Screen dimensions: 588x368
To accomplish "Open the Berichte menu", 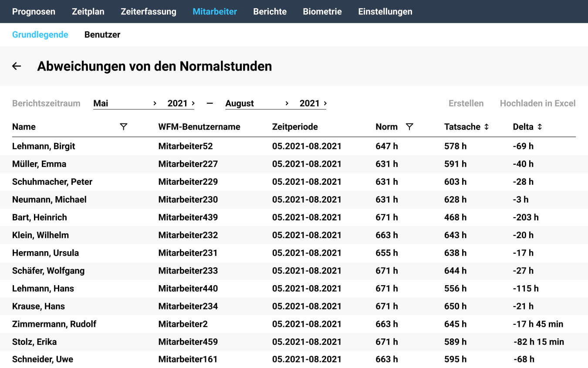I will (x=270, y=12).
